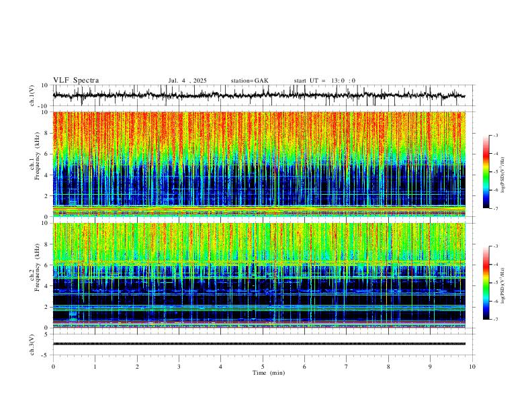
Task: Click the ch.2 "Frequency (kHz)" axis label
Action: 38,267
